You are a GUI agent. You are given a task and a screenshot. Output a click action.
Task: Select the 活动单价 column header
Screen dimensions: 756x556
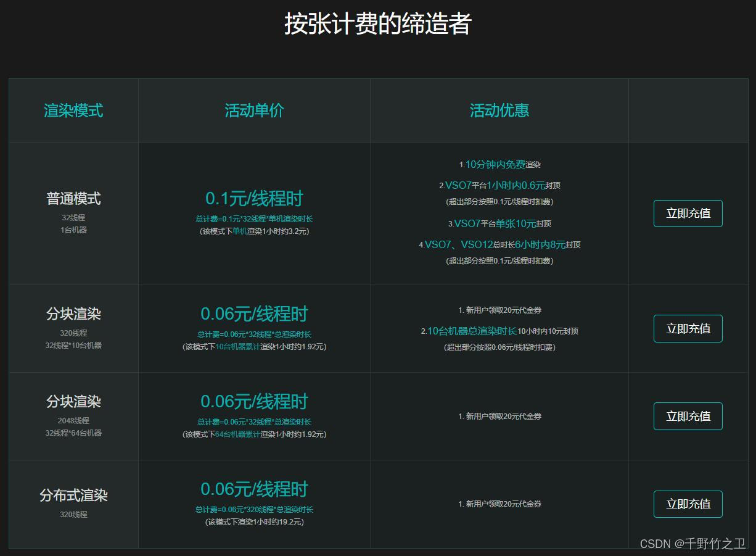coord(254,110)
